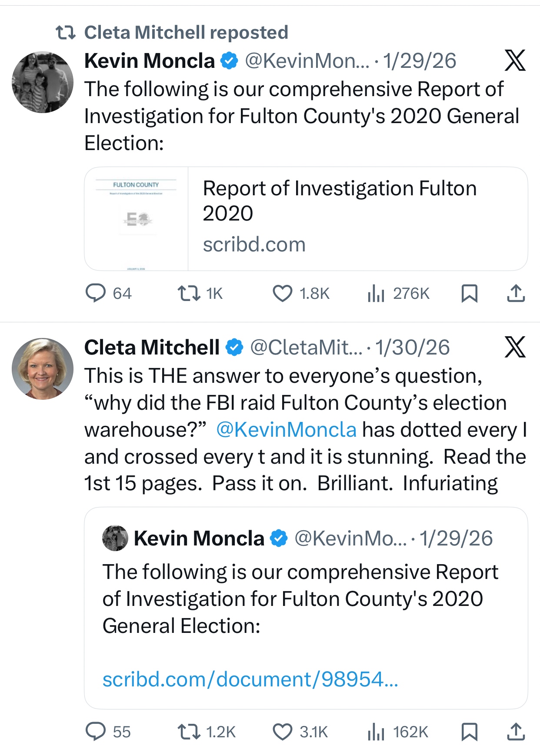This screenshot has width=540, height=756.
Task: Bookmark Cleta Mitchell's post
Action: (469, 732)
